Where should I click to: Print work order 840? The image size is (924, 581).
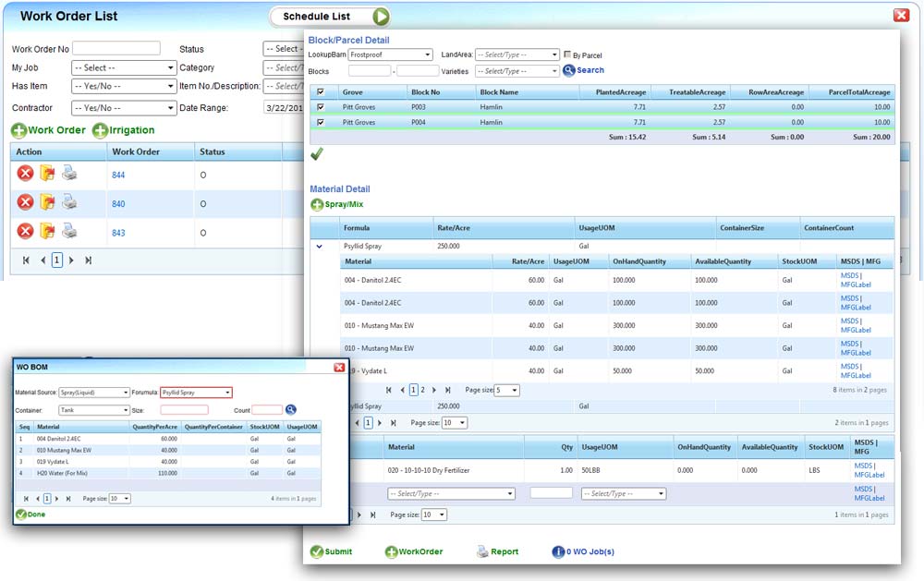click(69, 202)
